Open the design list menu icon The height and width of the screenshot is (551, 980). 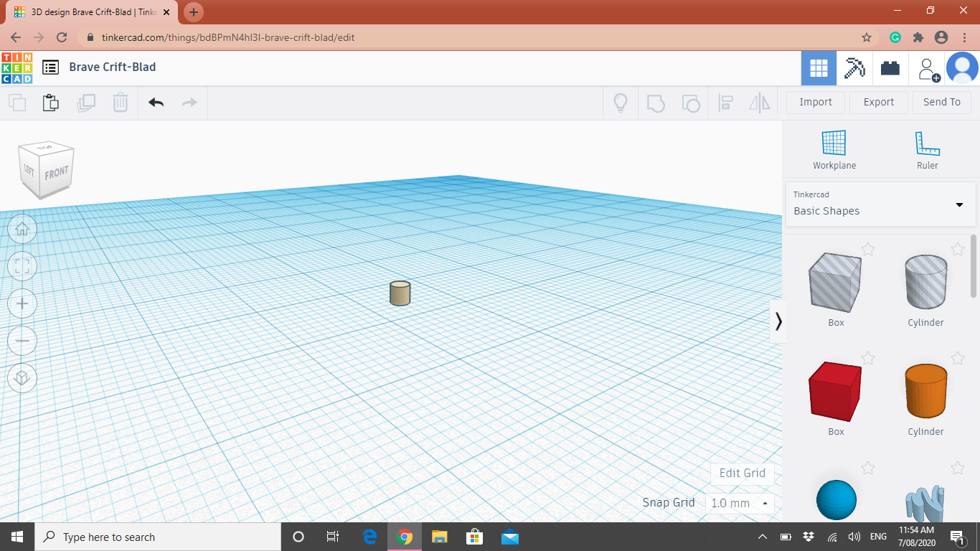pos(50,67)
